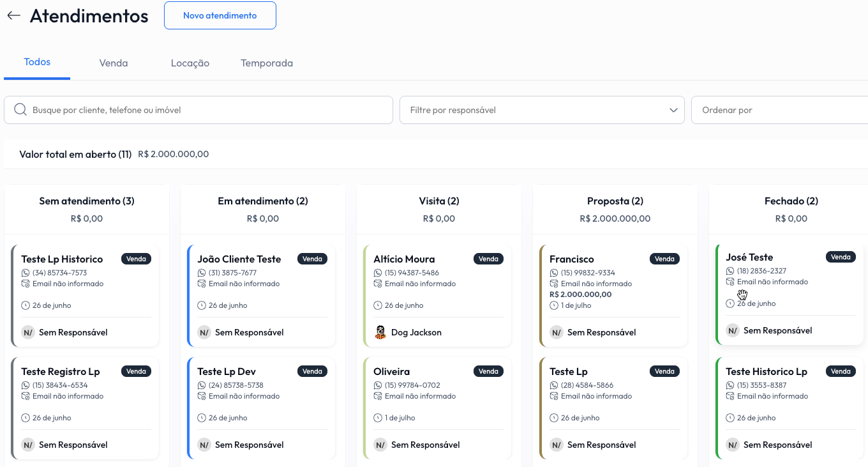868x467 pixels.
Task: Click the Venda badge on José Teste card
Action: pos(841,257)
